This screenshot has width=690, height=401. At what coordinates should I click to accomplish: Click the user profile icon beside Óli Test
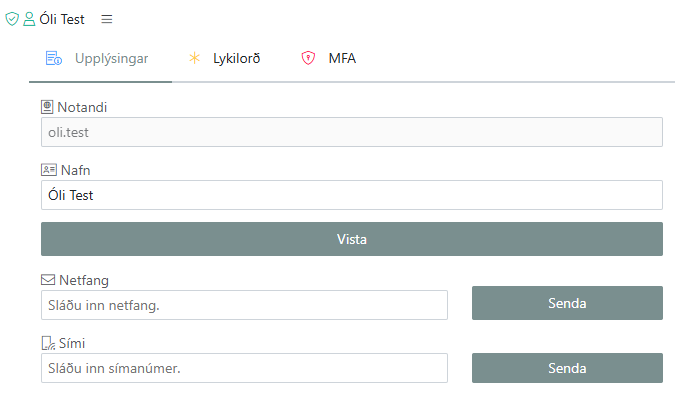(x=29, y=19)
